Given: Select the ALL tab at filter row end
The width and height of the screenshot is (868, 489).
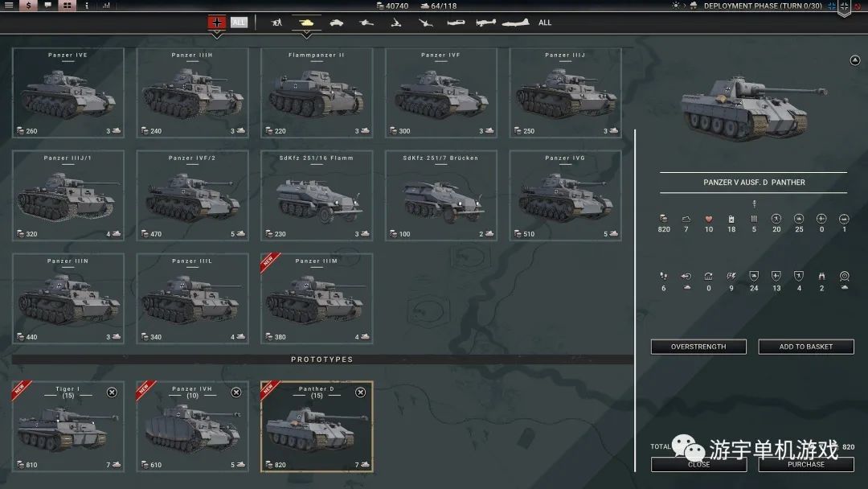Looking at the screenshot, I should 545,23.
